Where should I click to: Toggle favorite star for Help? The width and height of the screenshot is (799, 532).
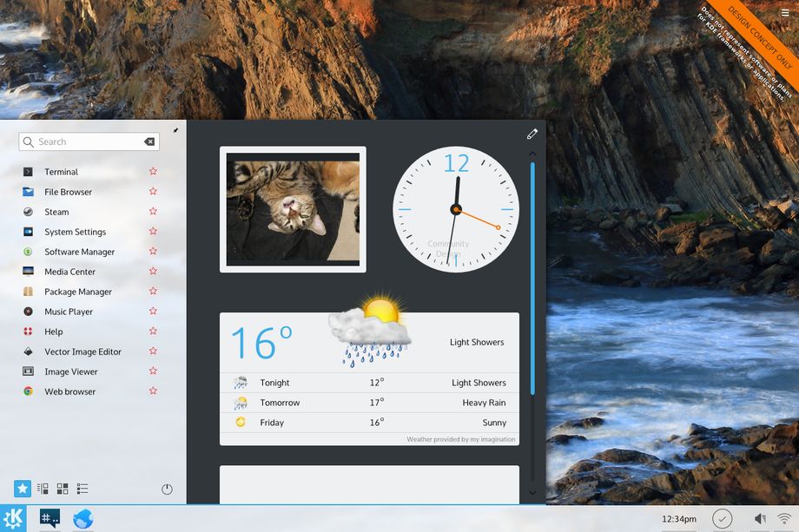point(153,331)
